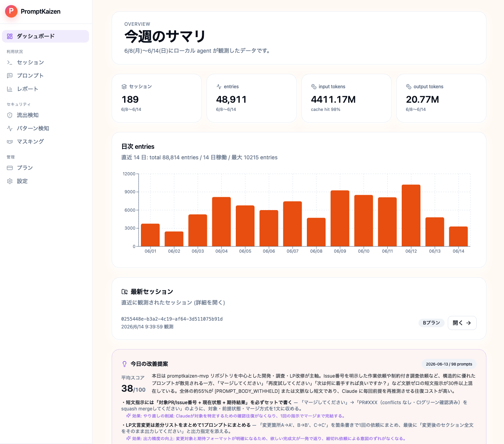
Task: Click the OVERVIEW label
Action: click(137, 24)
